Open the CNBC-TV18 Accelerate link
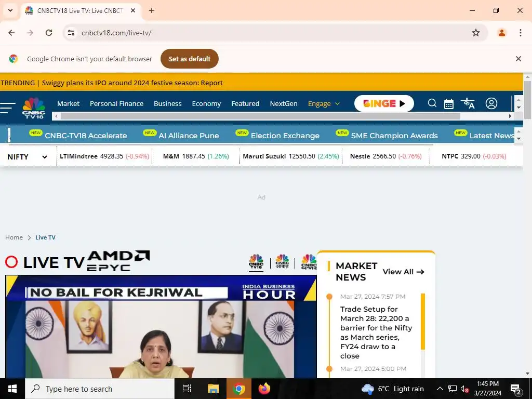Screen dimensions: 532x399 86,136
